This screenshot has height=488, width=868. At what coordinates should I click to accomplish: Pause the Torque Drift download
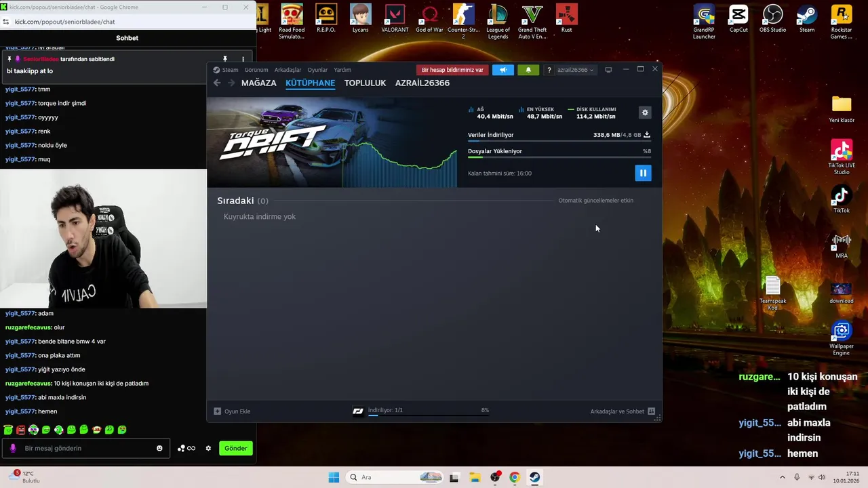pyautogui.click(x=643, y=173)
